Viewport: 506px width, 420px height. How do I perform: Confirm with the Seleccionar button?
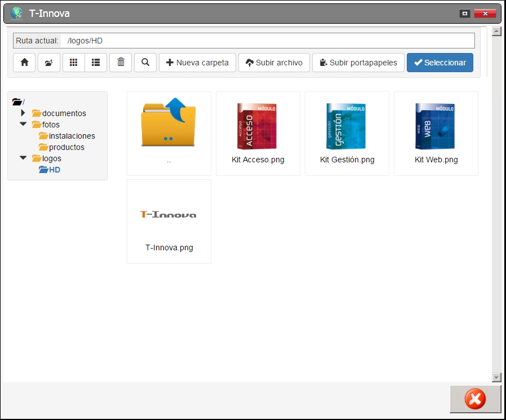pos(440,63)
